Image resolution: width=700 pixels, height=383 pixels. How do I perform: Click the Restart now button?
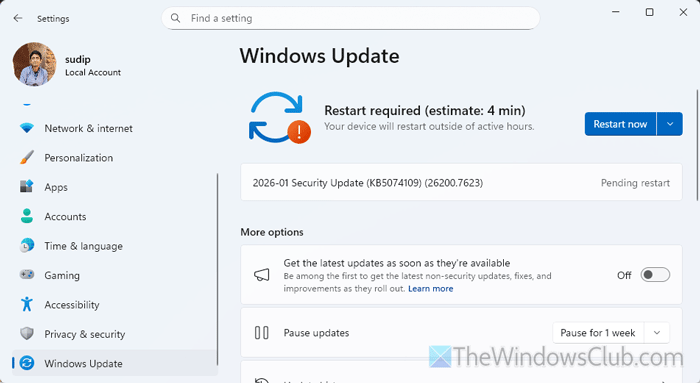pyautogui.click(x=621, y=124)
